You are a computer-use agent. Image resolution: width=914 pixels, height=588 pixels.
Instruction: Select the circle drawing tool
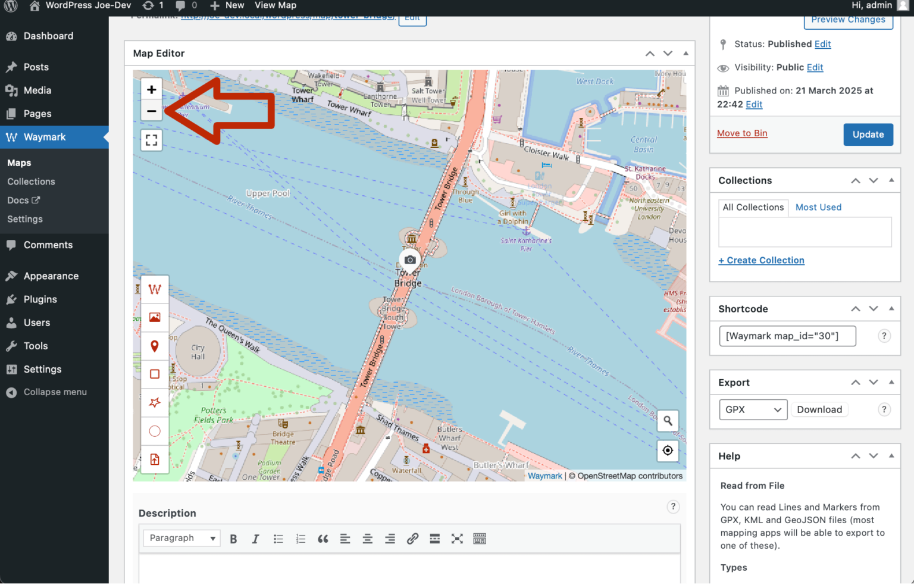155,431
